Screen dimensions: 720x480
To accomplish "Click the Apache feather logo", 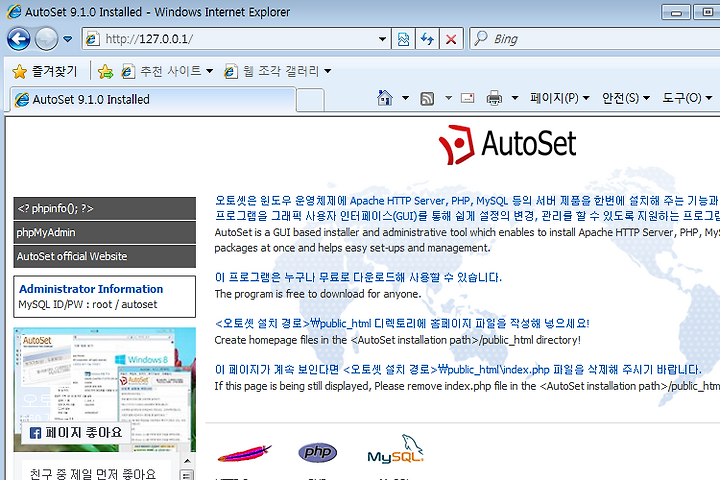I will point(244,453).
